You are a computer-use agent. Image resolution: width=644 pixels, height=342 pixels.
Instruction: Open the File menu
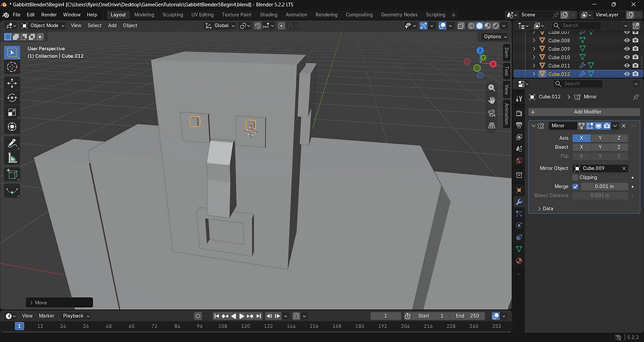click(x=16, y=14)
